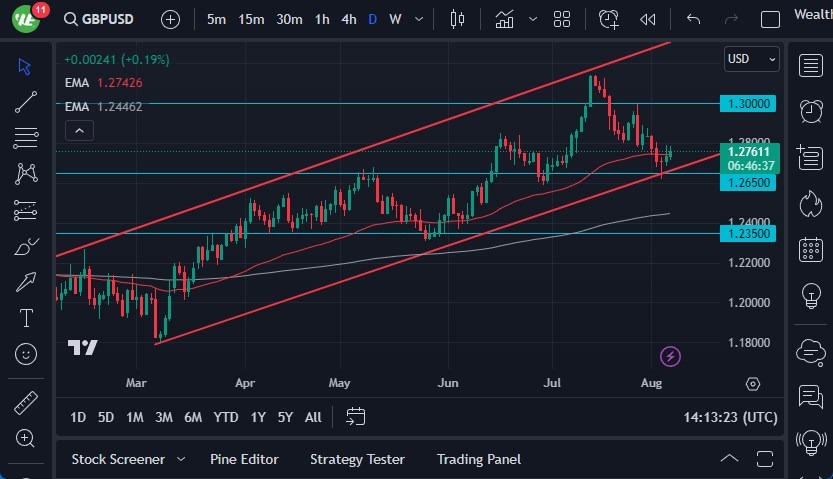Select the Text tool in left toolbar
This screenshot has height=479, width=833.
[26, 318]
